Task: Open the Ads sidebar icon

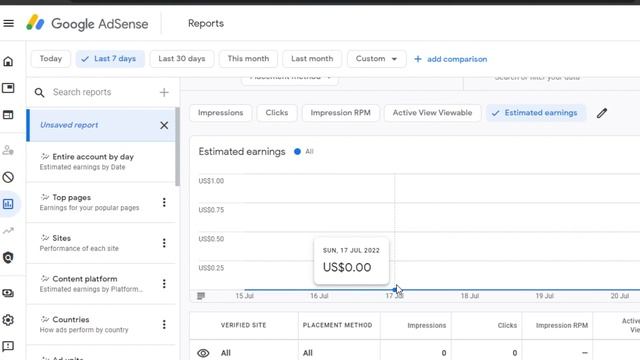Action: pyautogui.click(x=8, y=88)
